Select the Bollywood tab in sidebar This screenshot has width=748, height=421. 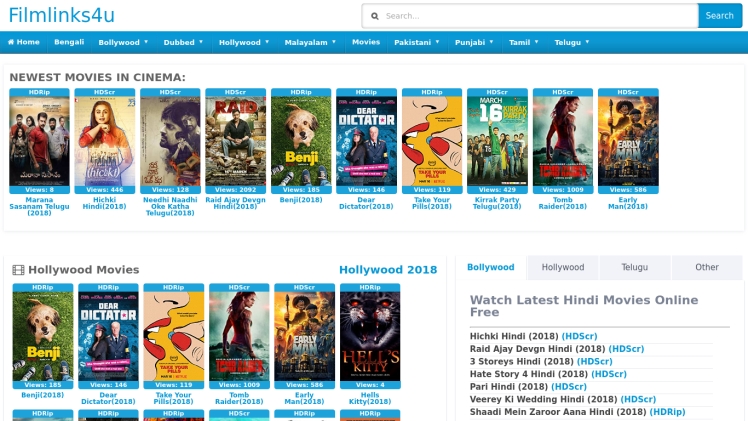point(491,267)
